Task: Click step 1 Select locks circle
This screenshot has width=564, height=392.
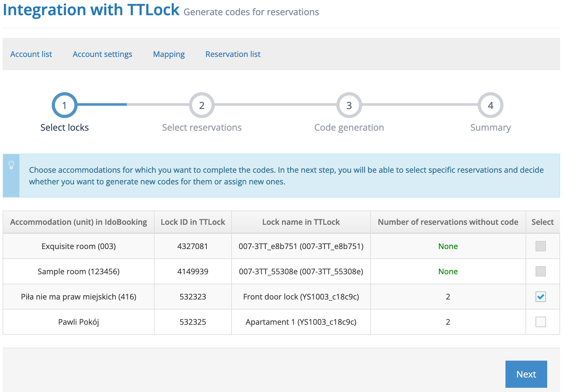Action: click(64, 105)
